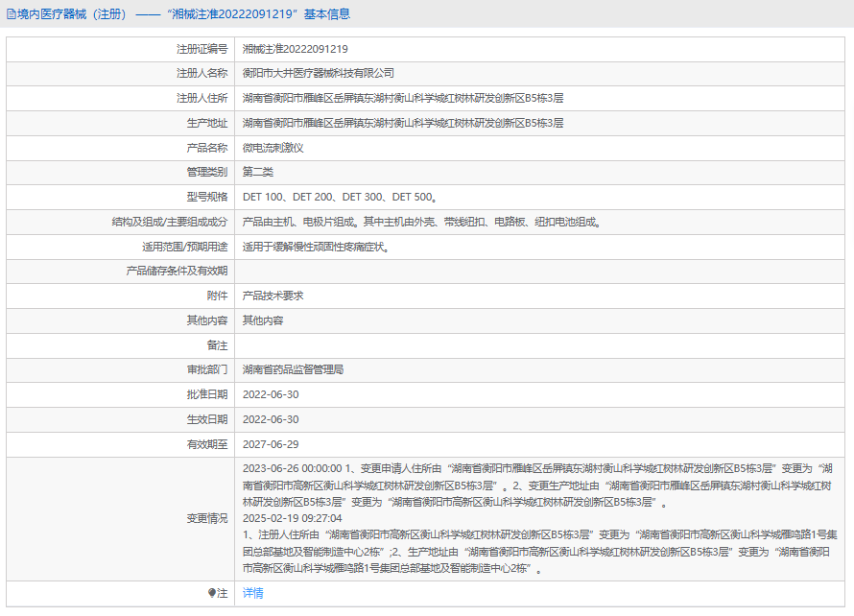Click the 生效日期 label

coord(207,419)
